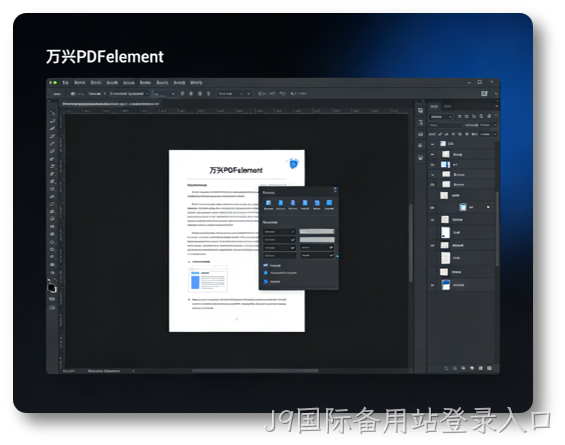Select the open document tab above the ruler
Screen dimensions: 565x445
111,104
